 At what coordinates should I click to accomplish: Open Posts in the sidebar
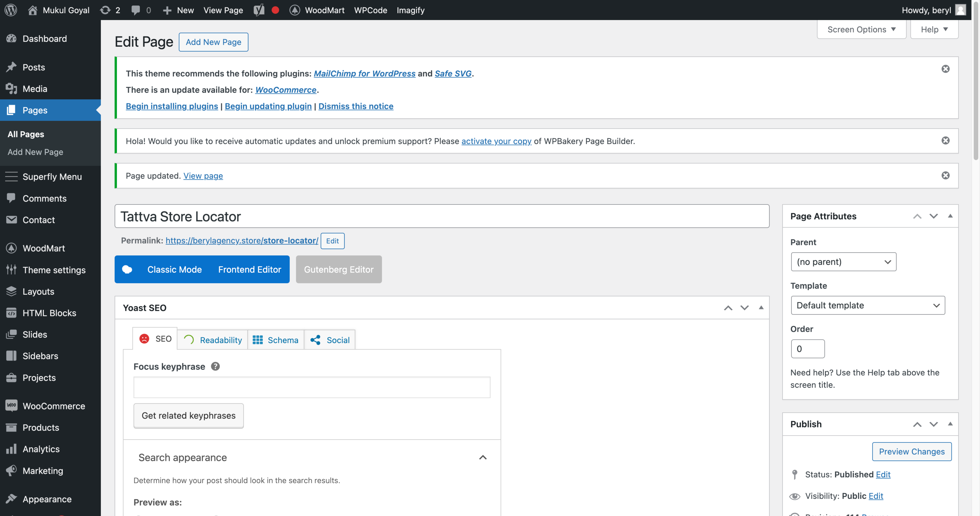pos(50,67)
